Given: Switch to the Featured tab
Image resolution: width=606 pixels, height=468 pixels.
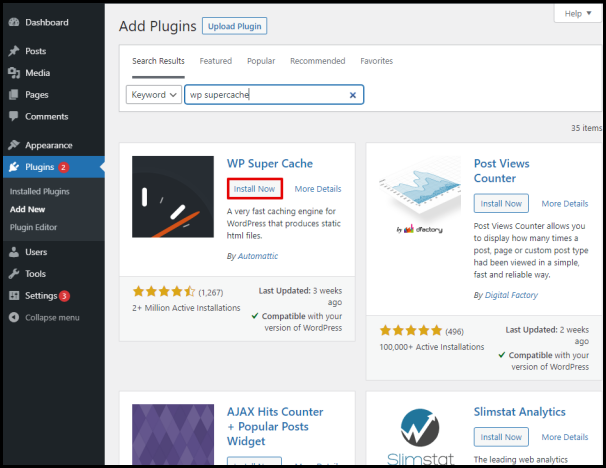Looking at the screenshot, I should (x=216, y=61).
